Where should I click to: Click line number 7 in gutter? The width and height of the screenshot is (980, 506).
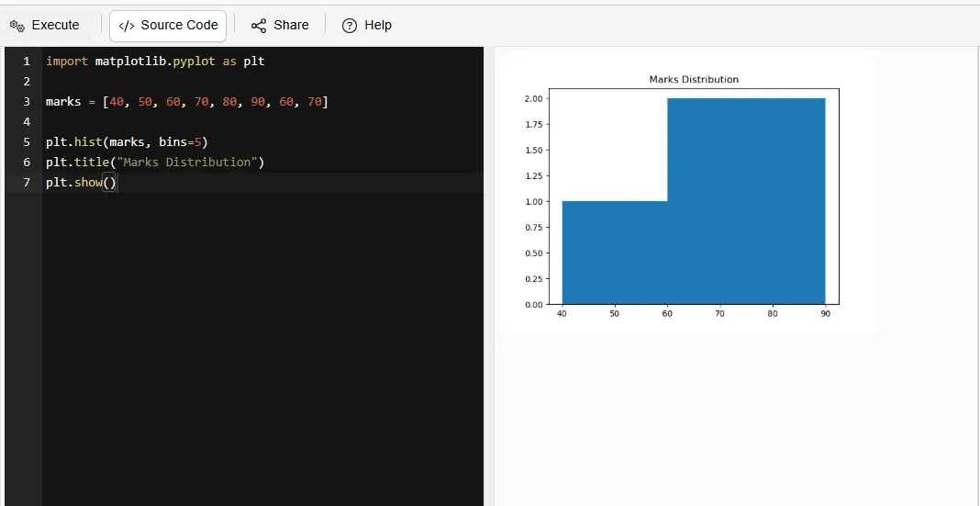(x=27, y=183)
